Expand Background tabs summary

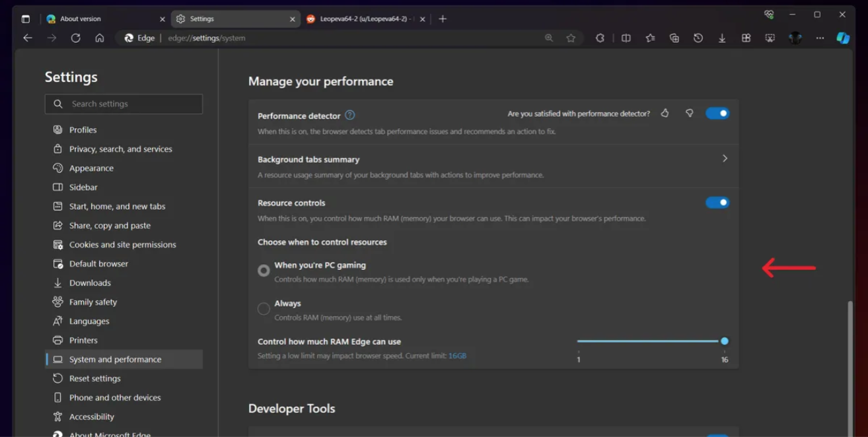pyautogui.click(x=724, y=158)
